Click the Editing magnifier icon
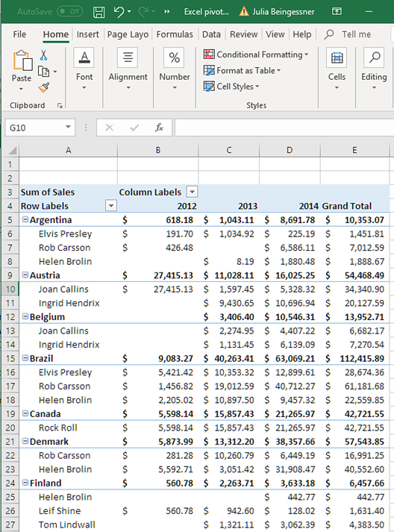 [374, 57]
